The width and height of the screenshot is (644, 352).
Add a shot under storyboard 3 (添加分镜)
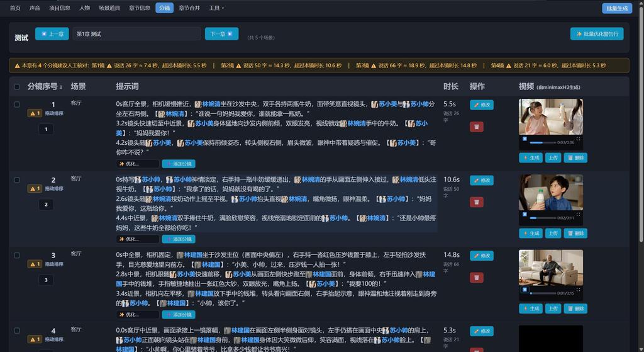coord(179,315)
